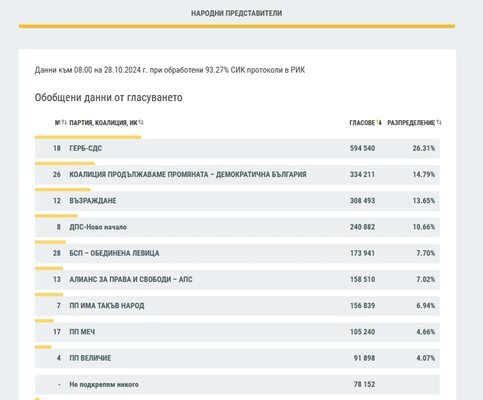This screenshot has width=483, height=400.
Task: Click the РАЗПРЕДЕЛЕНИЕ column header
Action: pyautogui.click(x=411, y=123)
